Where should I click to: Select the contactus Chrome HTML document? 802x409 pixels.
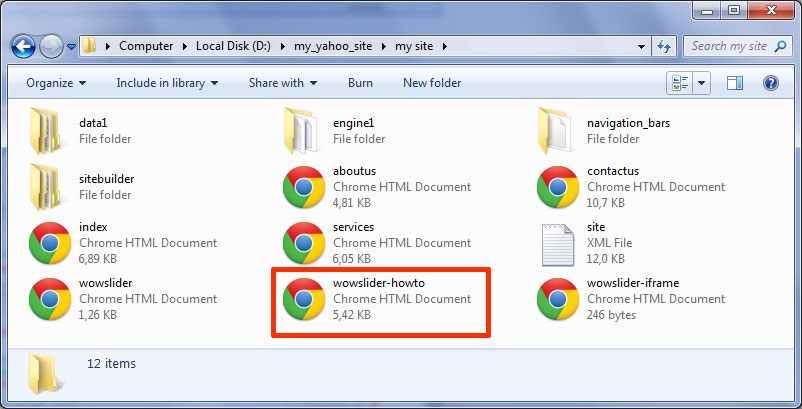click(632, 187)
